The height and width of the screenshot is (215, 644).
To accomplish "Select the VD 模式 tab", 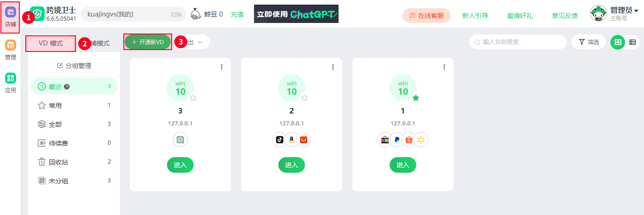I will coord(51,43).
